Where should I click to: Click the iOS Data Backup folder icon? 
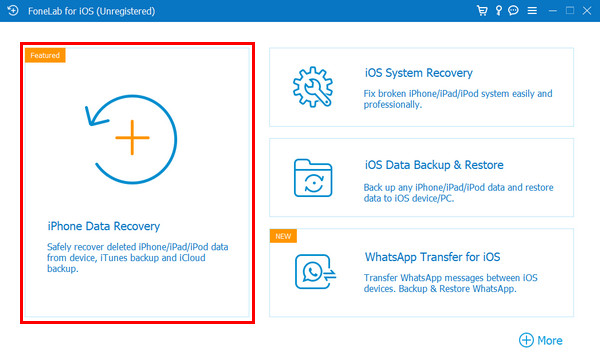(x=313, y=178)
